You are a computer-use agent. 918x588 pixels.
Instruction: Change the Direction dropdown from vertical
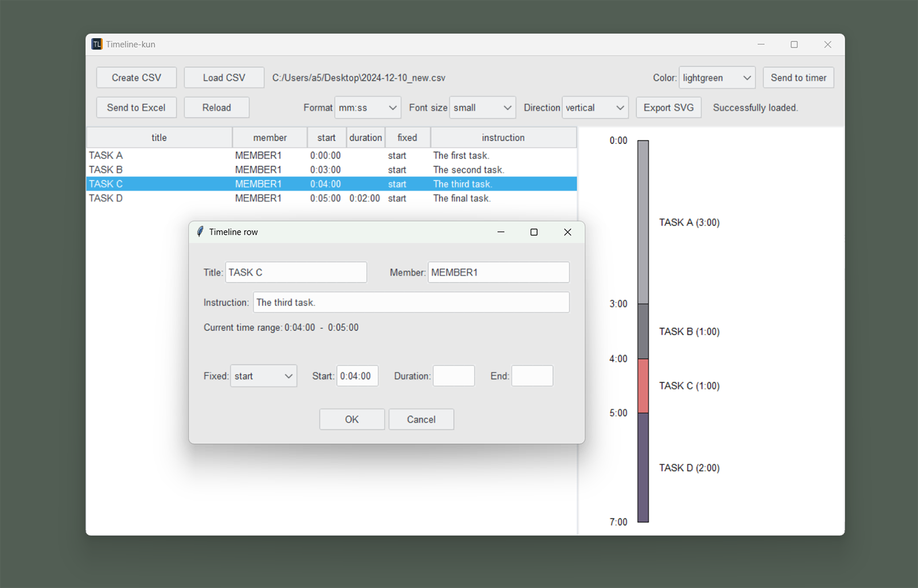[594, 108]
